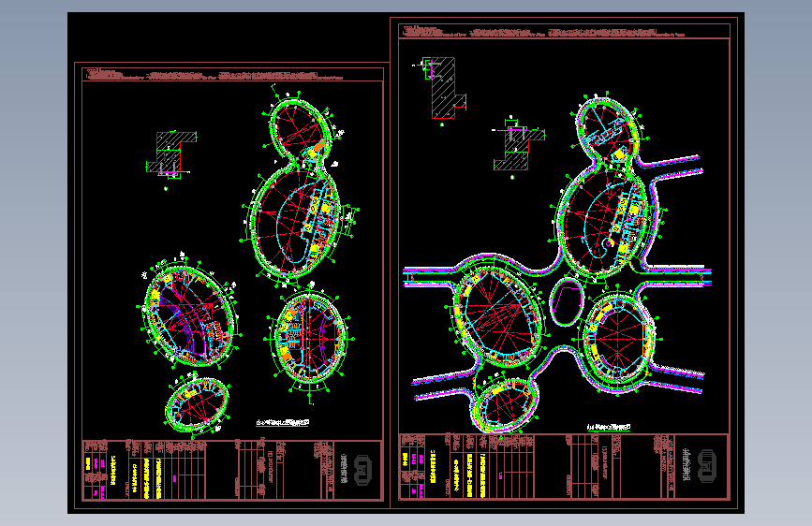Click the gray company logo in right sheet title block
The width and height of the screenshot is (812, 526).
[707, 466]
